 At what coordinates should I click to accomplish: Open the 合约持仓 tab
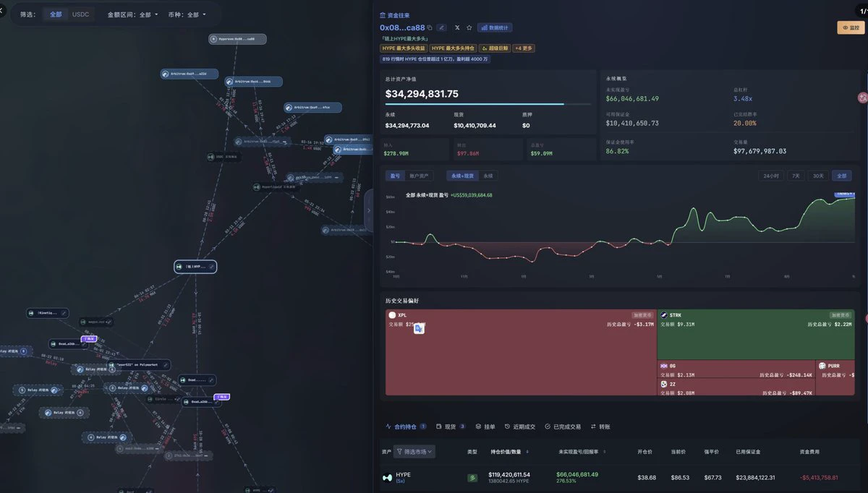tap(406, 426)
